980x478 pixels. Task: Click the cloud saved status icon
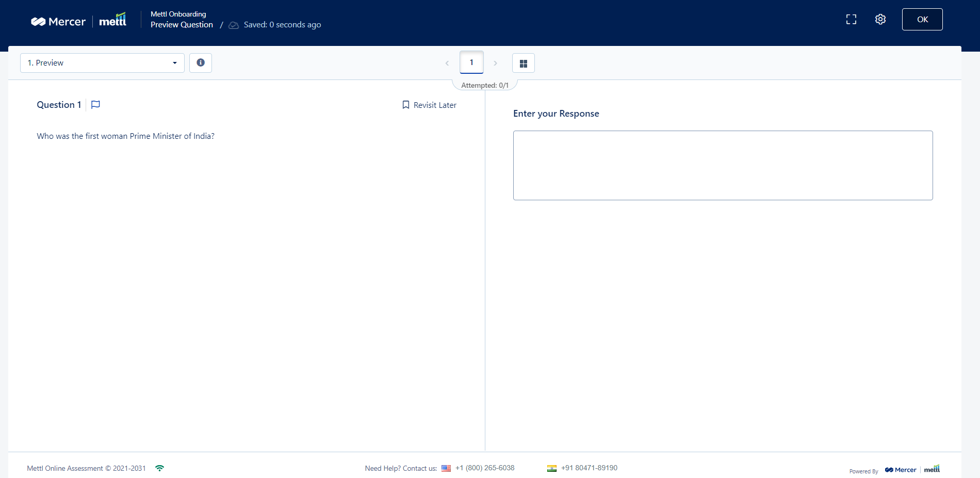(234, 25)
